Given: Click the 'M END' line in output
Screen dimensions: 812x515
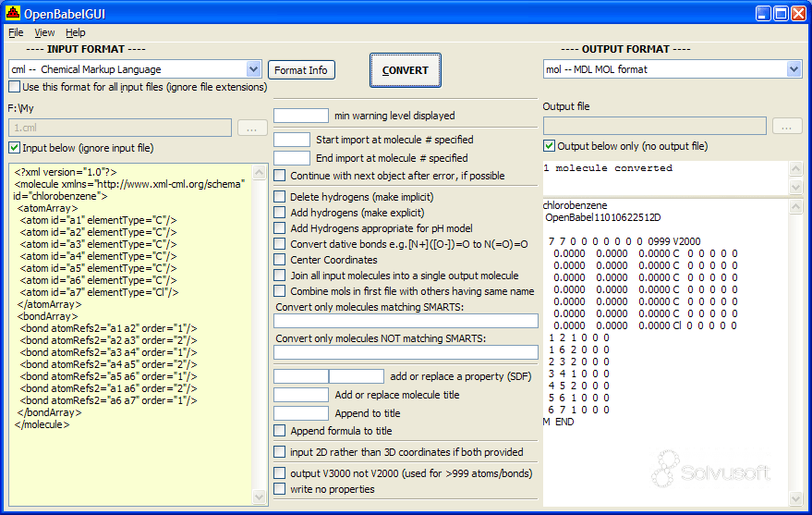Looking at the screenshot, I should coord(558,422).
